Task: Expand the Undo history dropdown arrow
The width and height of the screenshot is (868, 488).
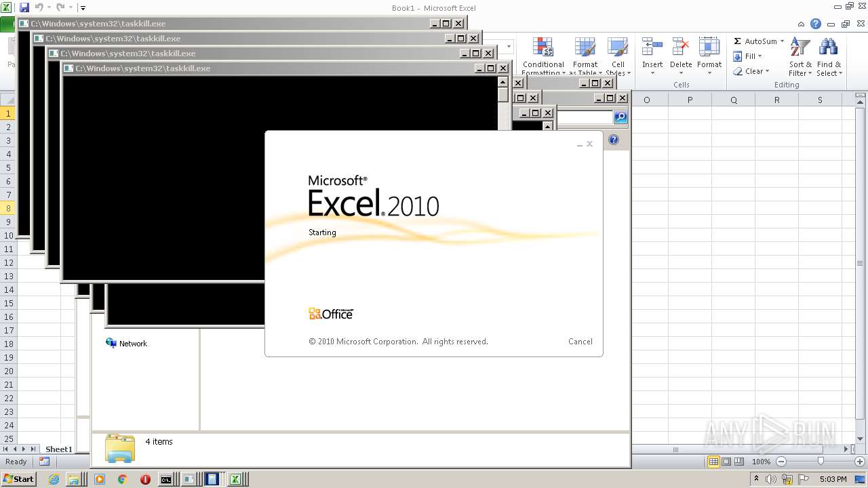Action: (x=50, y=8)
